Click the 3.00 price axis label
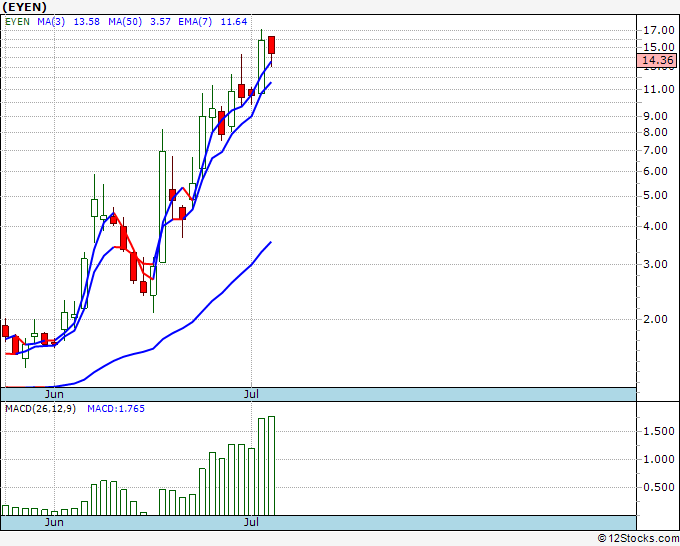 point(655,265)
